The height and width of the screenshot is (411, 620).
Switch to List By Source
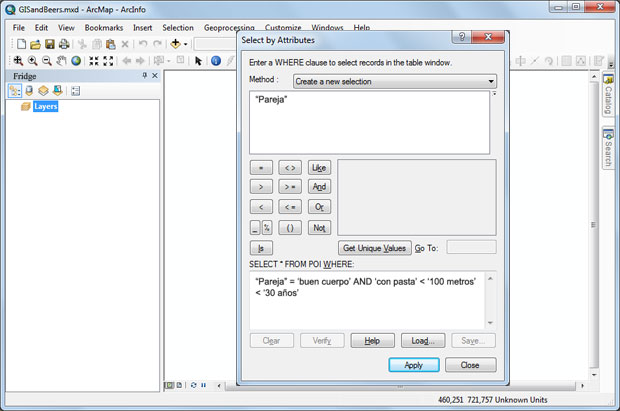point(29,91)
